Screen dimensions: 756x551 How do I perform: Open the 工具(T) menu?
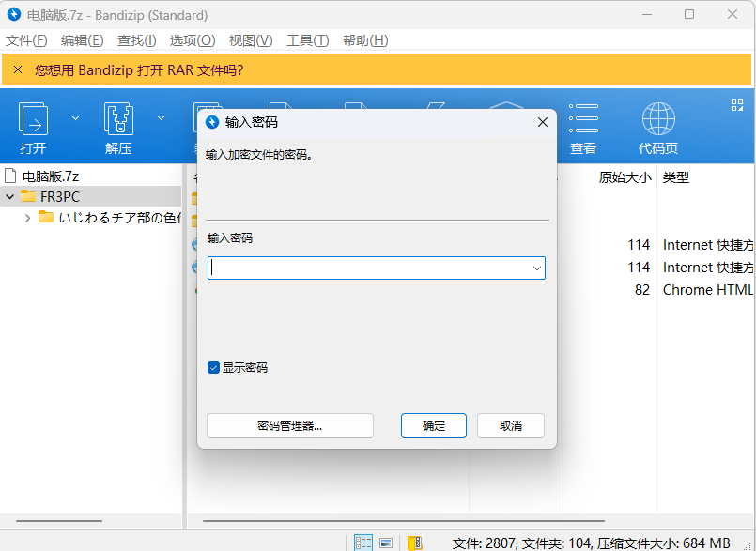pos(307,40)
